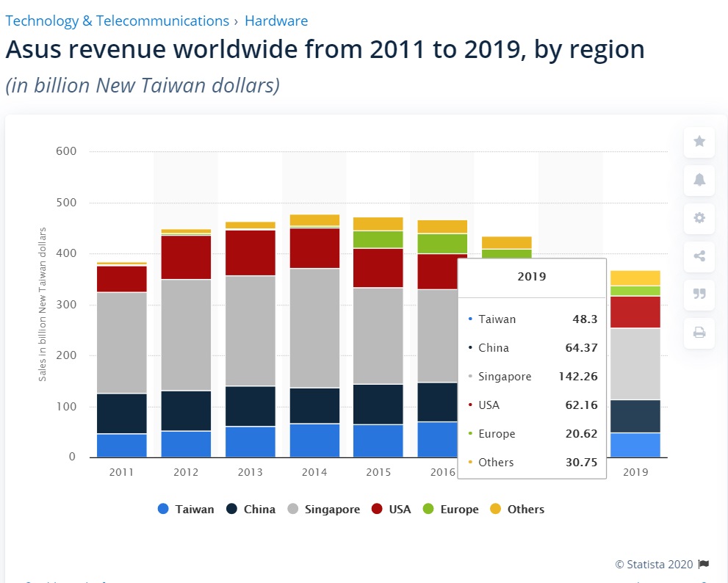Click the 2015 green Europe bar segment

pyautogui.click(x=378, y=239)
